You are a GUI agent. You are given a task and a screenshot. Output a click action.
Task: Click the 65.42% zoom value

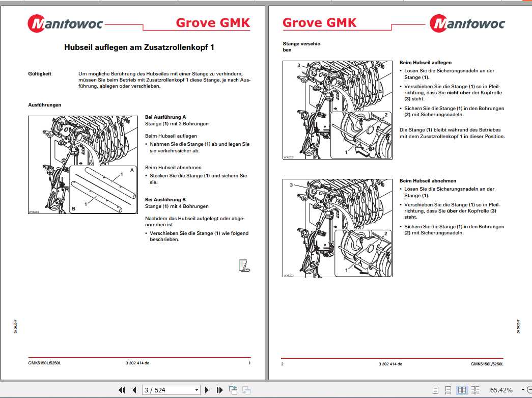tap(501, 390)
